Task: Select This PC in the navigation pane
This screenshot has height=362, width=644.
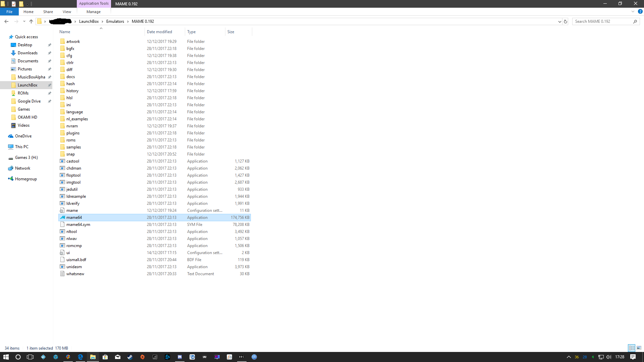Action: pyautogui.click(x=22, y=147)
